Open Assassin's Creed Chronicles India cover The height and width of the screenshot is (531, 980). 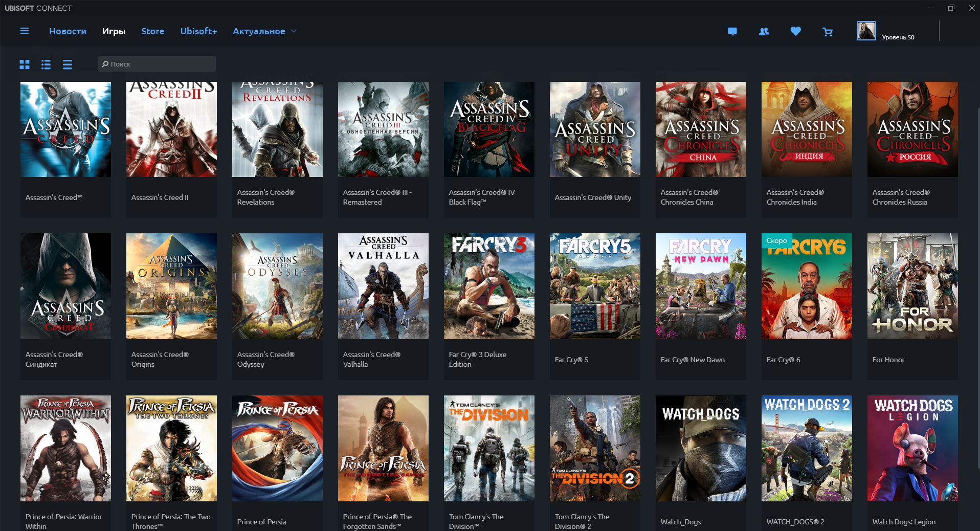pyautogui.click(x=807, y=129)
